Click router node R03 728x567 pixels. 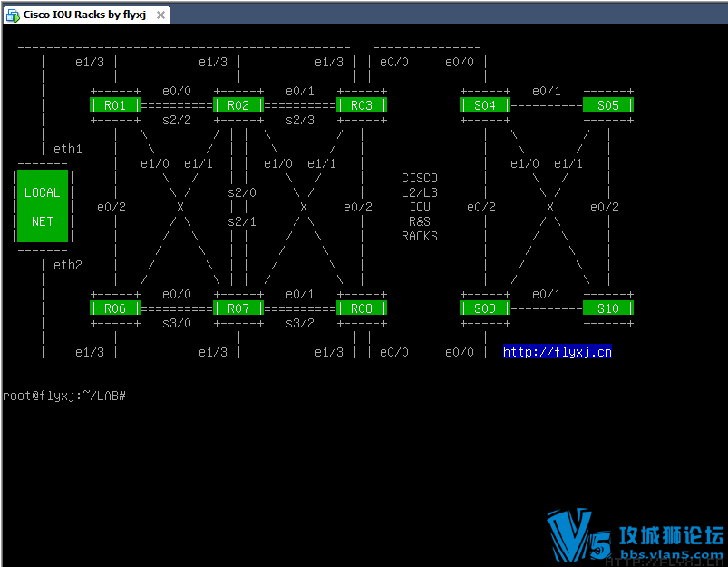tap(362, 105)
